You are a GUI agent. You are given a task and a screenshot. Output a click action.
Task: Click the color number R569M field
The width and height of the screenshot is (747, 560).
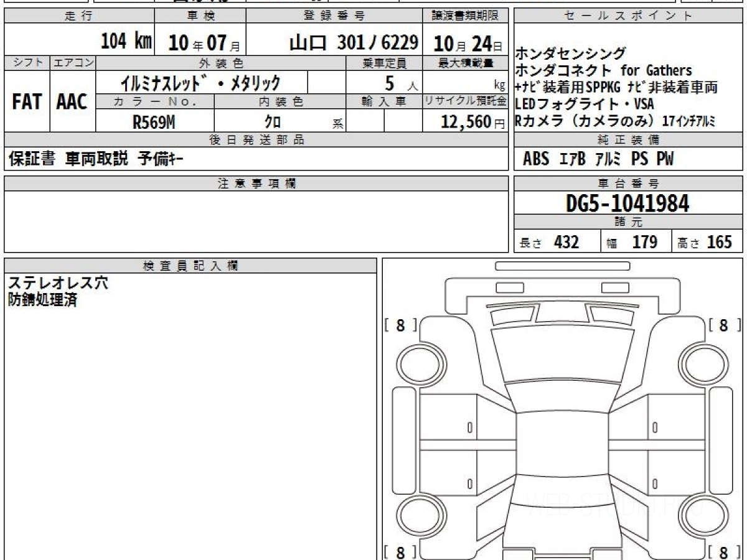(x=154, y=122)
